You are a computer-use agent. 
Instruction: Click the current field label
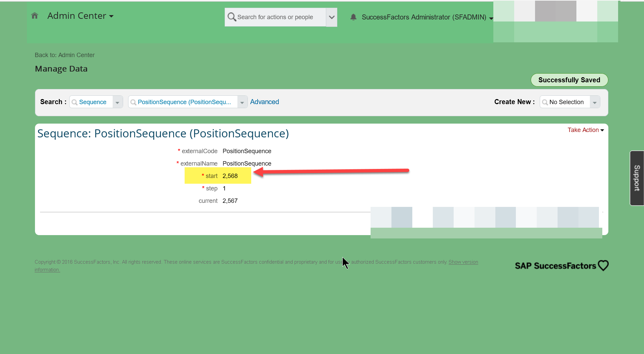208,201
